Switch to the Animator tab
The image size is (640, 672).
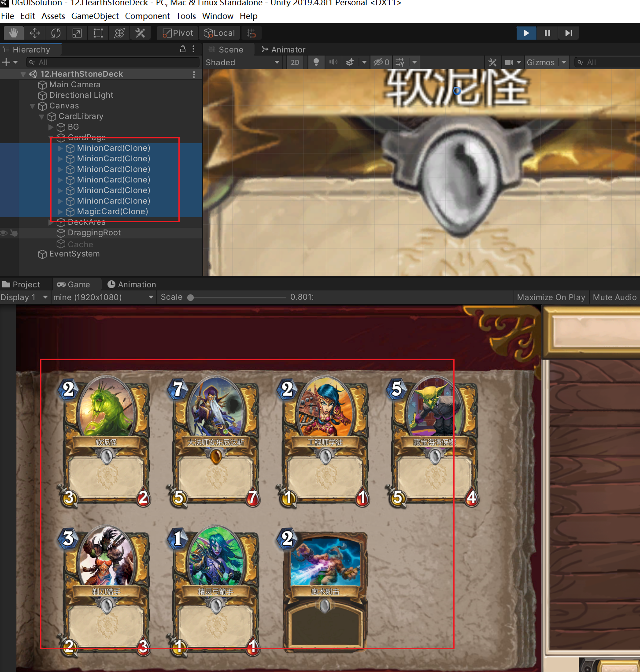(x=283, y=49)
